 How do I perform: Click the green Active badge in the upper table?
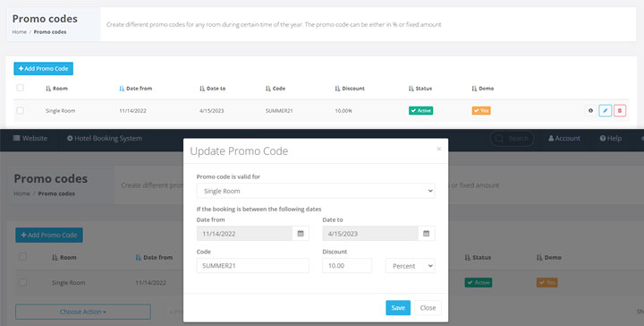coord(421,110)
